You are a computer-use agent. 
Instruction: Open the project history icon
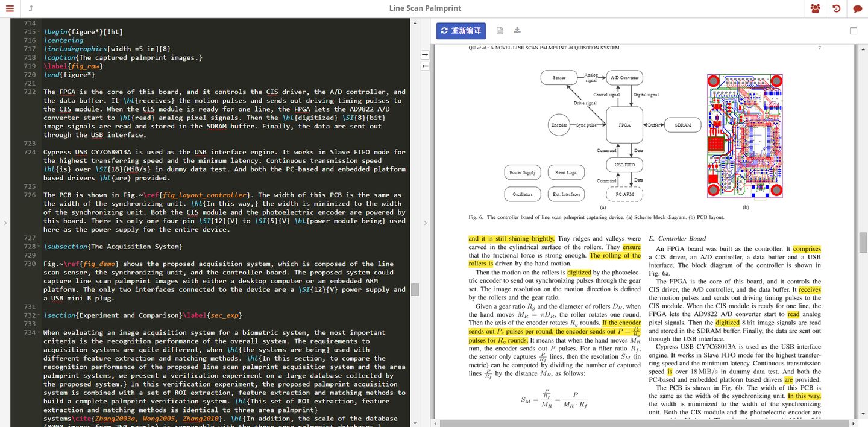837,8
